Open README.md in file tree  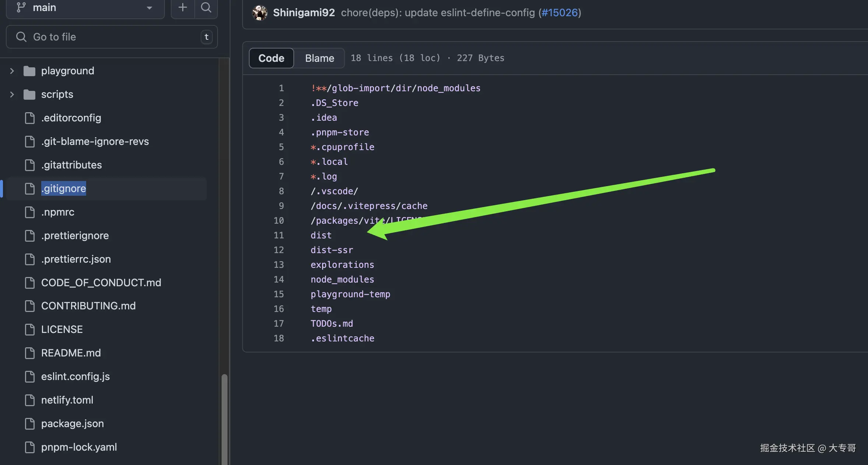(x=71, y=353)
